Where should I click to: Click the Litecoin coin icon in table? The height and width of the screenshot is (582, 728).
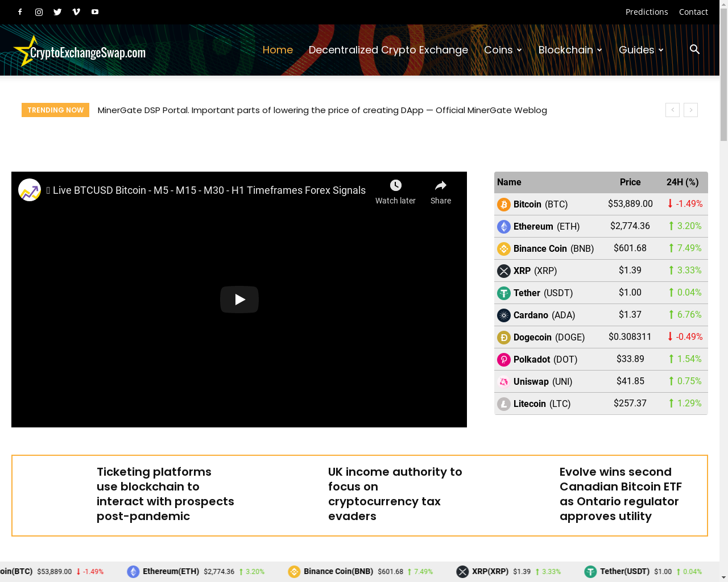pyautogui.click(x=504, y=404)
